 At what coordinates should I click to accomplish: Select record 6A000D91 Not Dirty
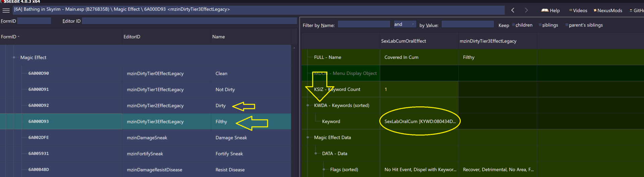[x=146, y=89]
